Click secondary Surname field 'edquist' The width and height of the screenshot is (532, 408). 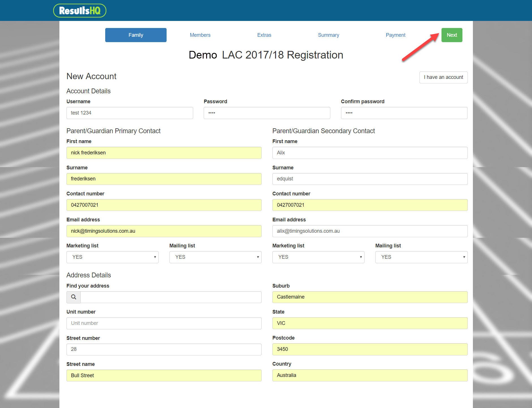click(x=370, y=179)
